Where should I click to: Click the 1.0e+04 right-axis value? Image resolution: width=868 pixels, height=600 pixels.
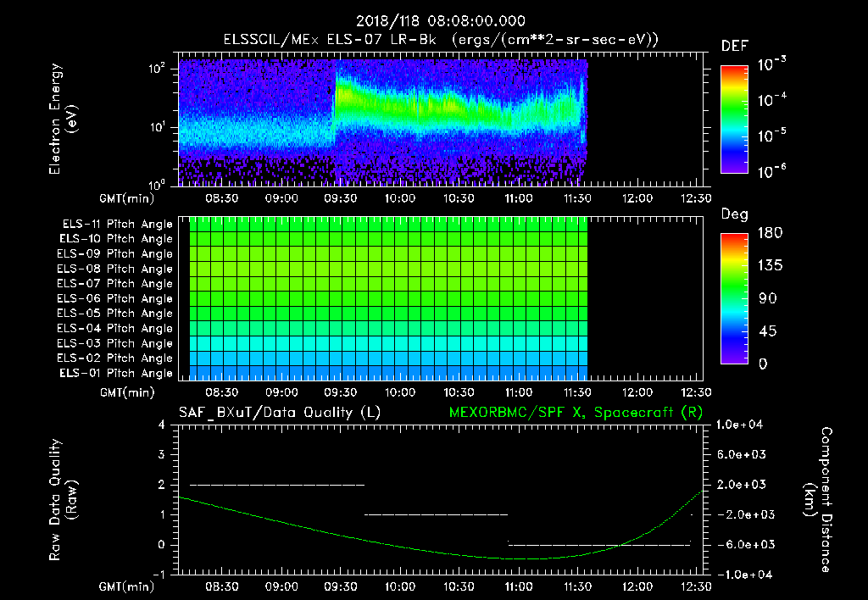click(739, 425)
